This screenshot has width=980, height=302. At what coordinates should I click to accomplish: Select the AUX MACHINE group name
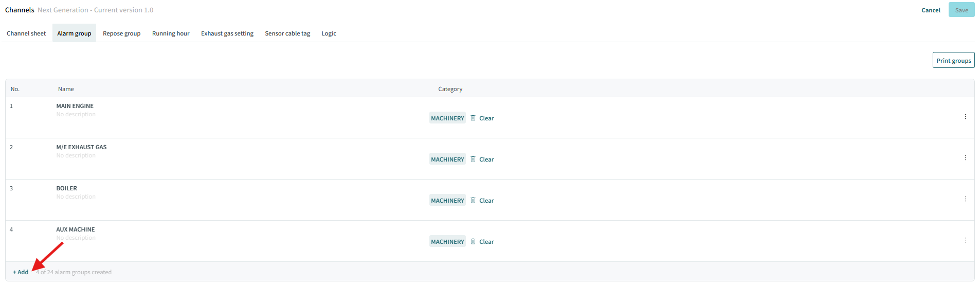(x=76, y=229)
